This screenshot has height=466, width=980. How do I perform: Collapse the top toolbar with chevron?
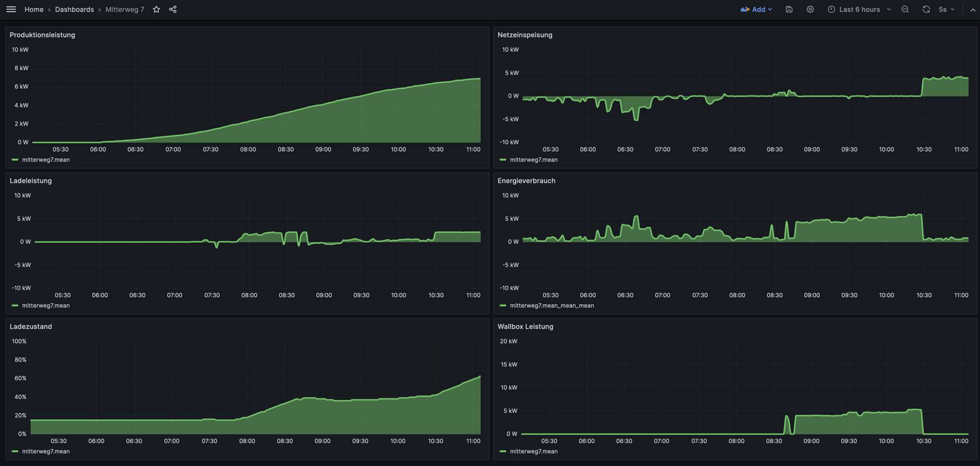[973, 9]
